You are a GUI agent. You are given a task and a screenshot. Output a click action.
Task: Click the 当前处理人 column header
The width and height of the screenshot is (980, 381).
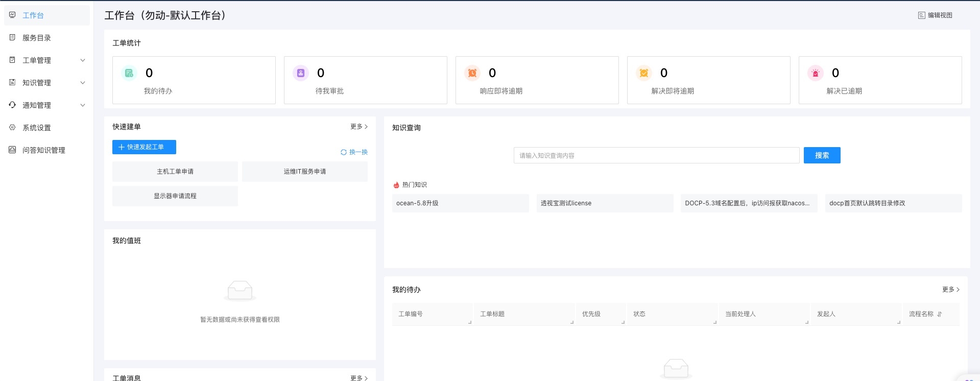[x=764, y=314]
